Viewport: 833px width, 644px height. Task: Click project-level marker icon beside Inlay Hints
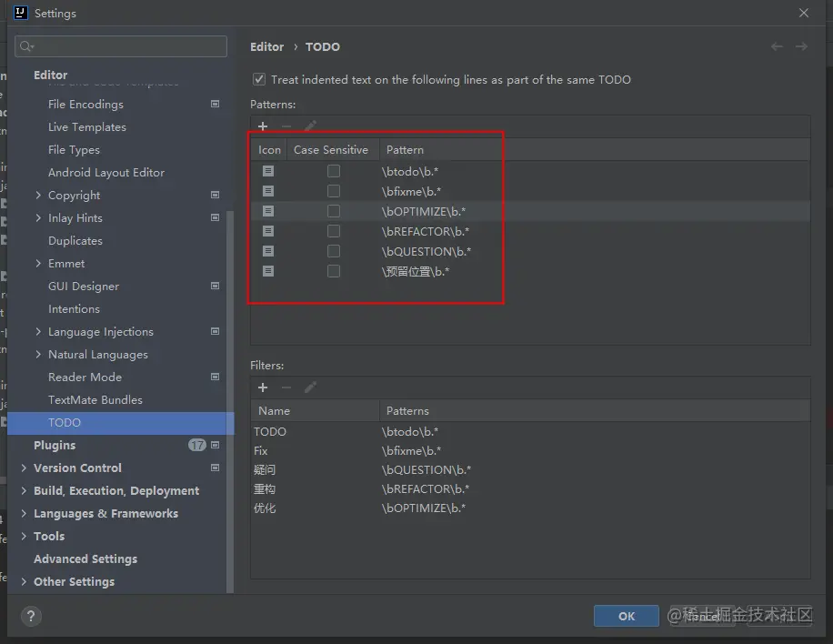point(216,217)
